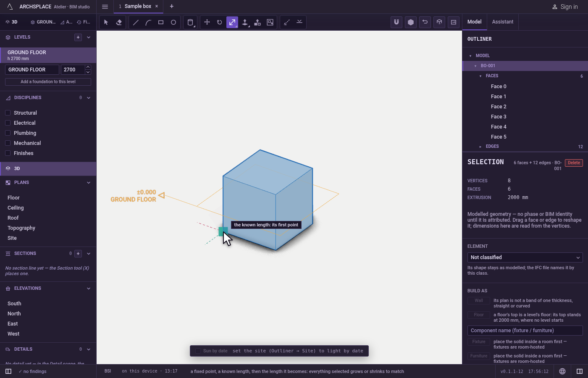Screen dimensions: 588x378
Task: Toggle the Sun by date checkbox
Action: point(198,351)
